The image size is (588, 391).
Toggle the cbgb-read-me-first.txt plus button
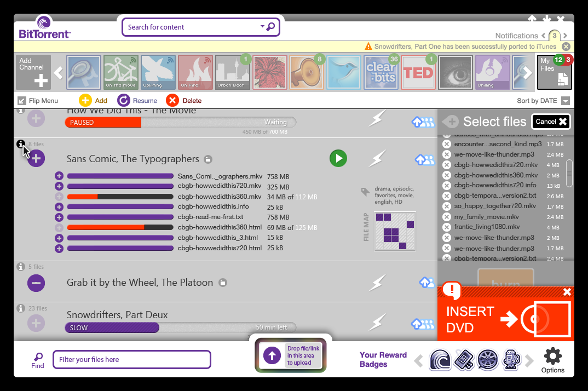point(59,217)
